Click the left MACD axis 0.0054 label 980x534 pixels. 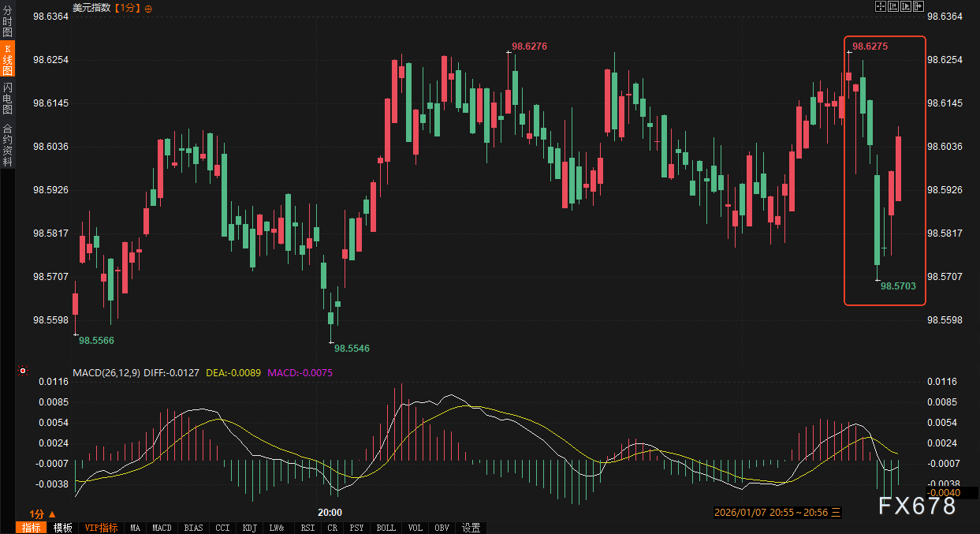coord(54,423)
